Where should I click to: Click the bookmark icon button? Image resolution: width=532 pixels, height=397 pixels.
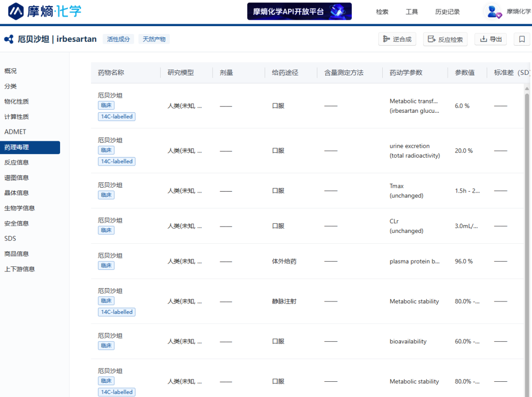point(522,39)
